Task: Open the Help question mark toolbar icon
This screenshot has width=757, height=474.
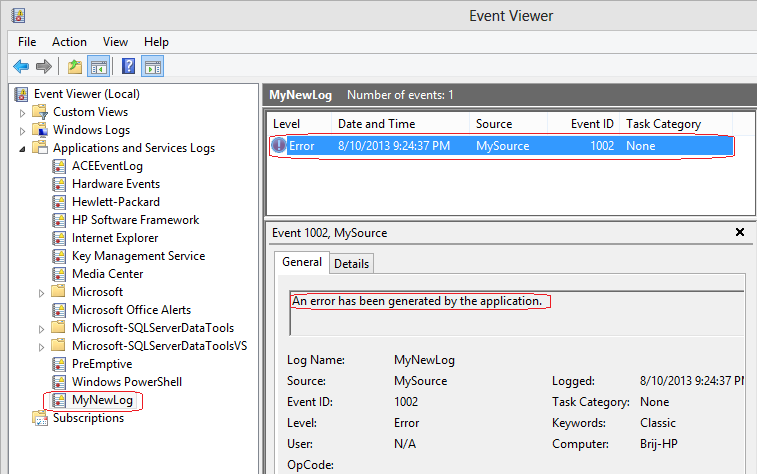Action: pyautogui.click(x=128, y=66)
